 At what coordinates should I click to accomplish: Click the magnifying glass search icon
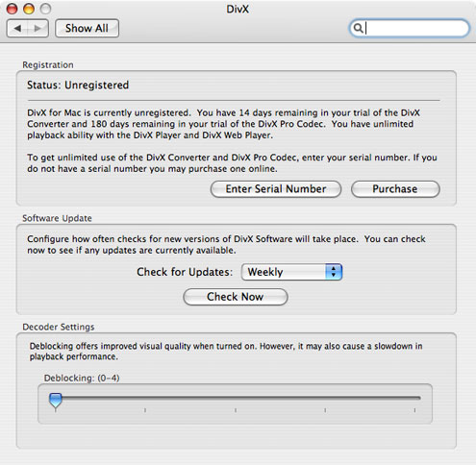point(358,29)
